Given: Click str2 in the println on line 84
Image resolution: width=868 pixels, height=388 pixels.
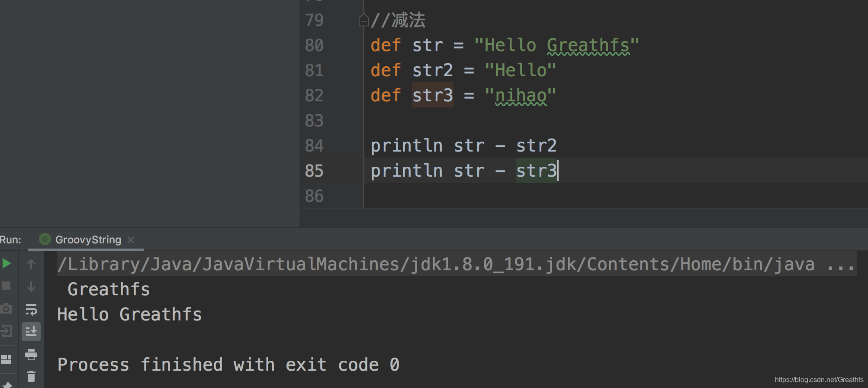Looking at the screenshot, I should (x=537, y=145).
